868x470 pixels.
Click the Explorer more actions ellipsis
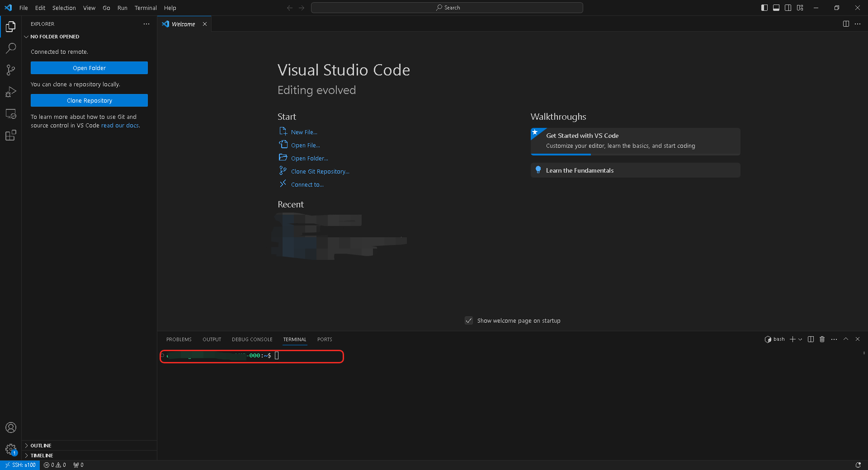[146, 24]
